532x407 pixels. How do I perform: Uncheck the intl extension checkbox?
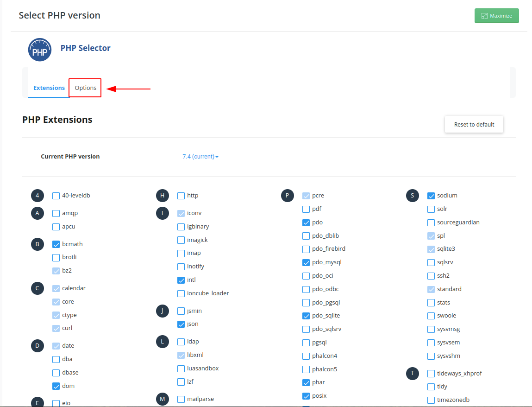(x=181, y=280)
